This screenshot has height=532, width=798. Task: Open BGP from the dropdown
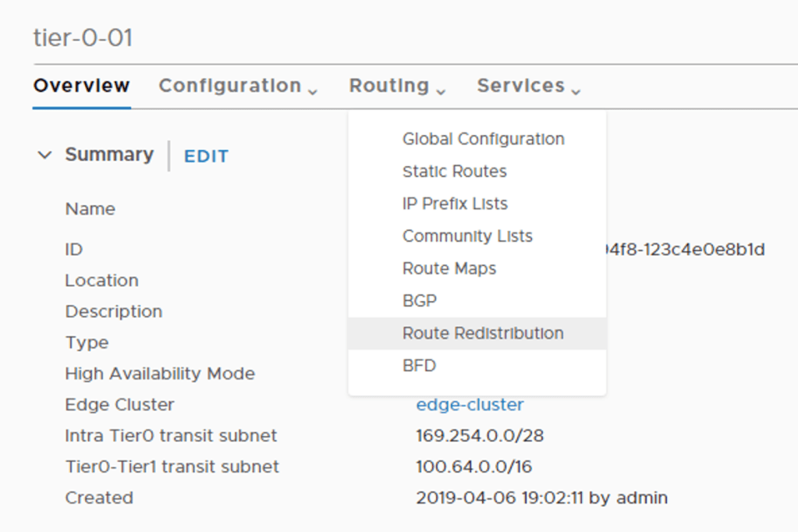coord(419,301)
